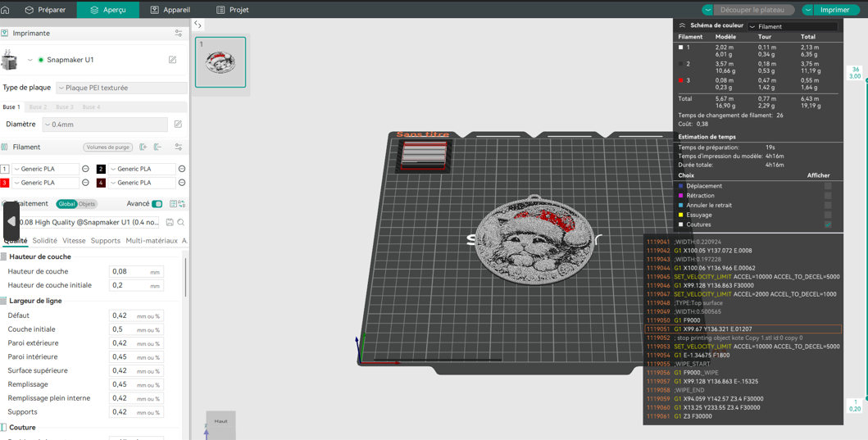This screenshot has width=868, height=440.
Task: Switch to the Appareil tab
Action: point(170,10)
